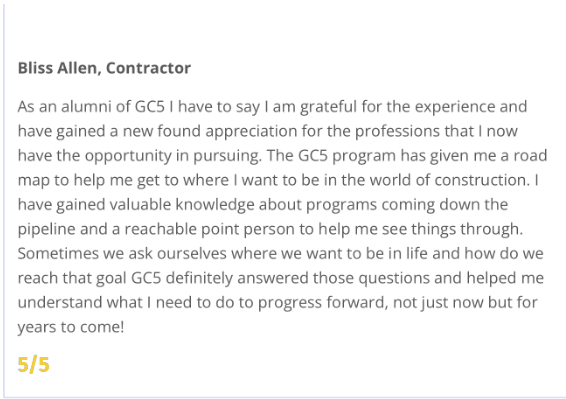Click the yellow 5/5 rating

(x=34, y=364)
